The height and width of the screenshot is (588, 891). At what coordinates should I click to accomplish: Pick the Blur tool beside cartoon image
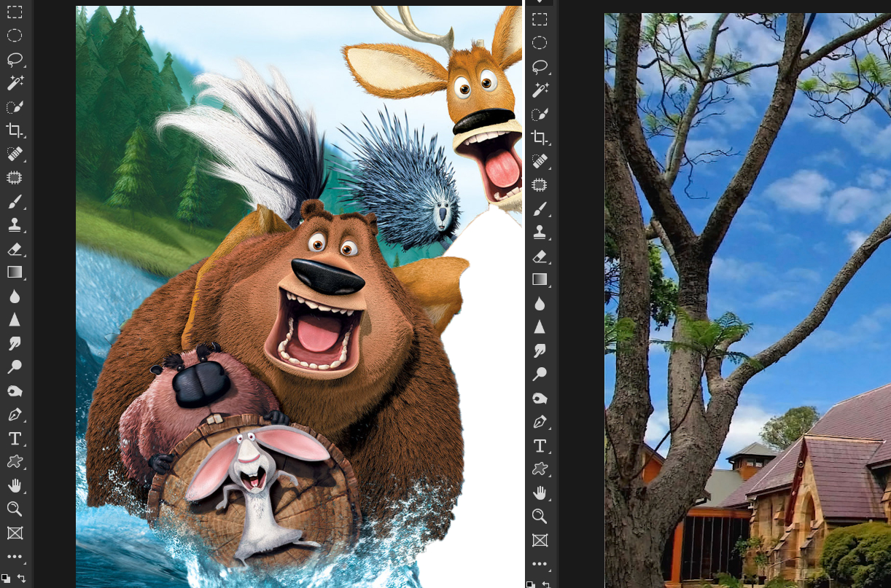[x=15, y=297]
